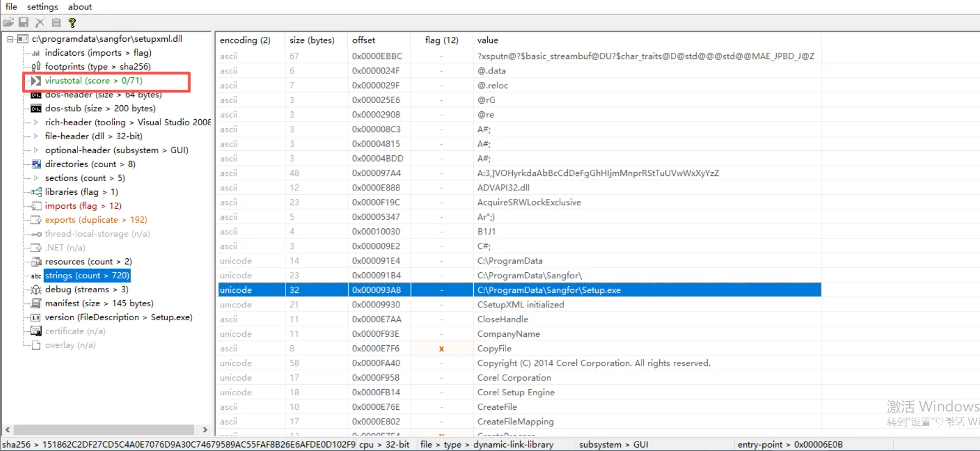Screen dimensions: 980x451
Task: Select the CopyFile string row
Action: pos(494,349)
